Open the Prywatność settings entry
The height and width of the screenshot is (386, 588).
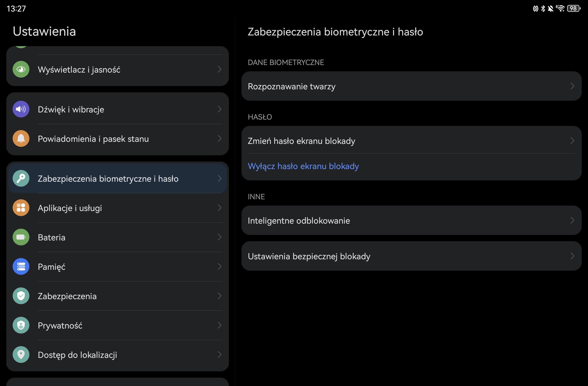[60, 325]
